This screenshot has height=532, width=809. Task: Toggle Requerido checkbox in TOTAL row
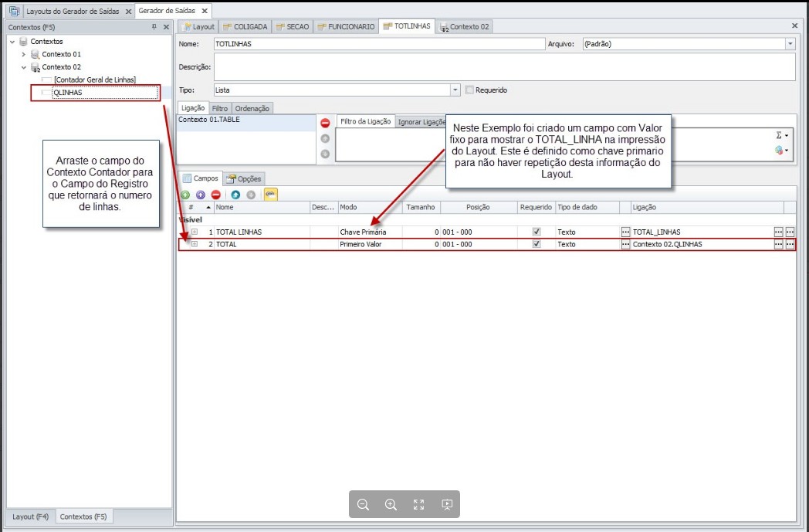[x=537, y=244]
